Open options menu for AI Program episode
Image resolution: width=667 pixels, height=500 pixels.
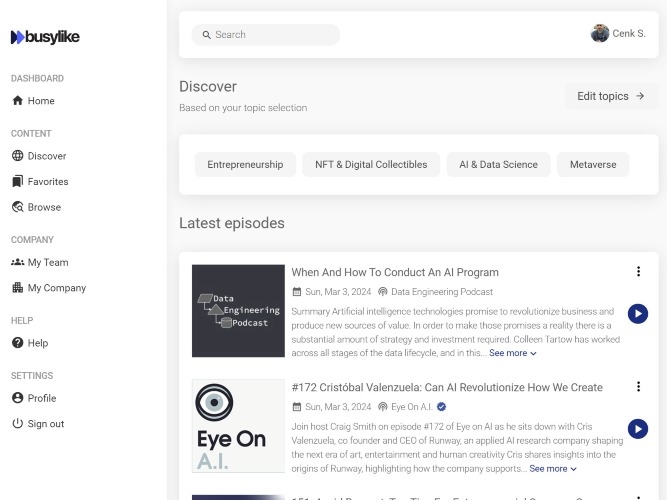[x=638, y=271]
